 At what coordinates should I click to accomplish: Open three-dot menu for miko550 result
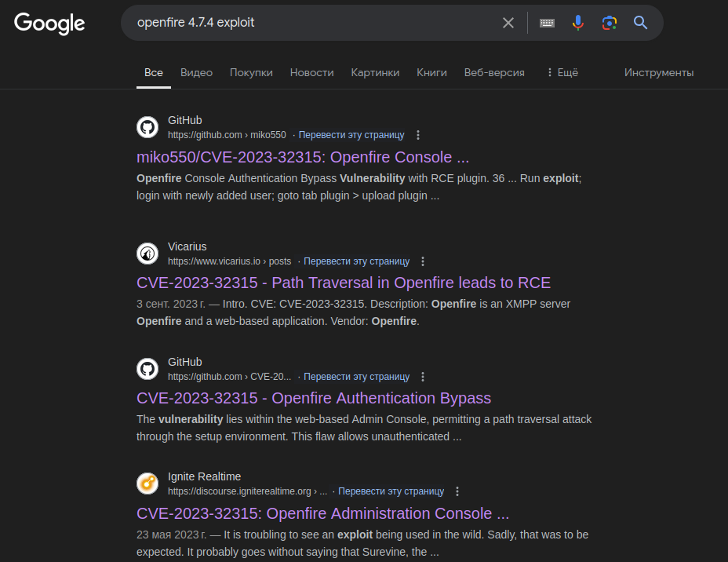tap(418, 135)
